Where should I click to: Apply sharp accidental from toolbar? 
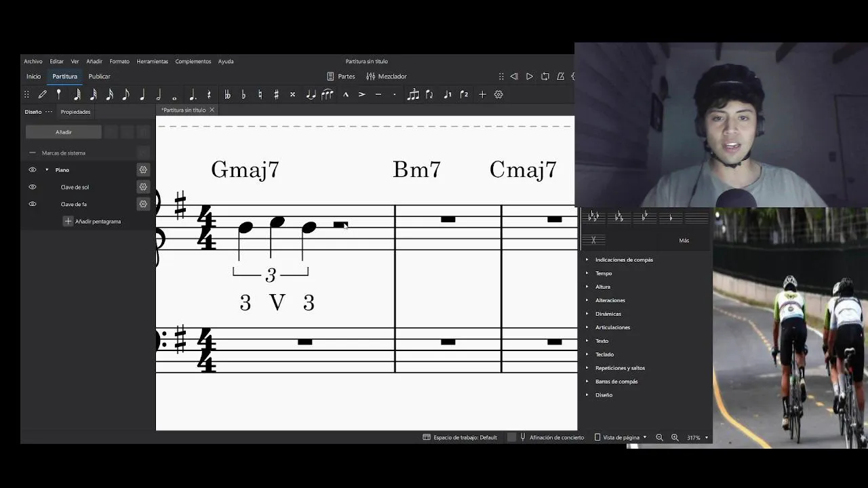pyautogui.click(x=276, y=95)
